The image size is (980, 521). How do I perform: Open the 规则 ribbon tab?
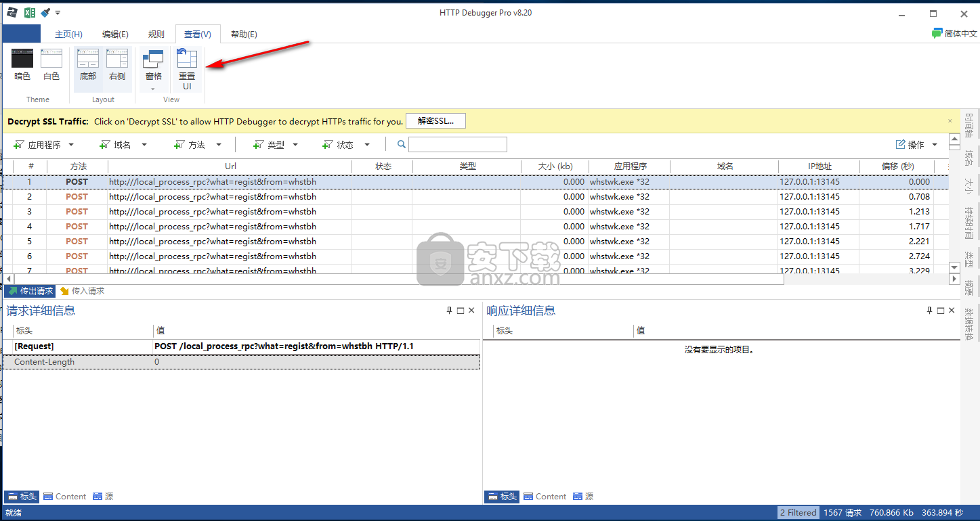tap(156, 34)
